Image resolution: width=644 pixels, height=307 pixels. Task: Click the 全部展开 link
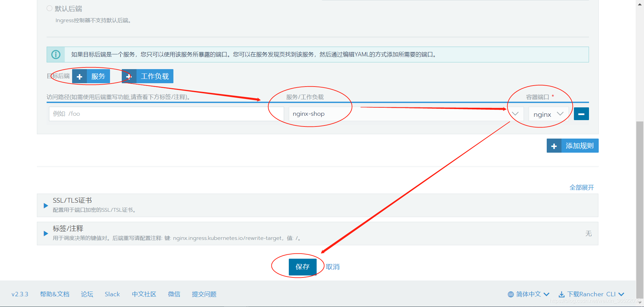click(582, 188)
